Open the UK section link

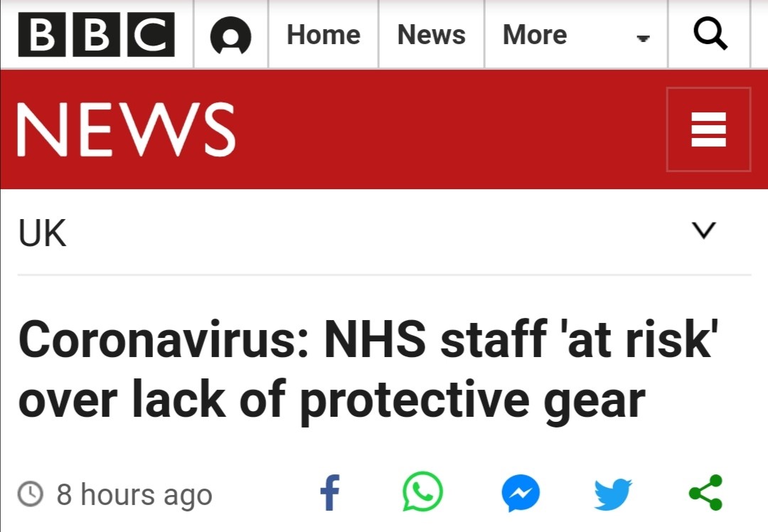(x=43, y=233)
